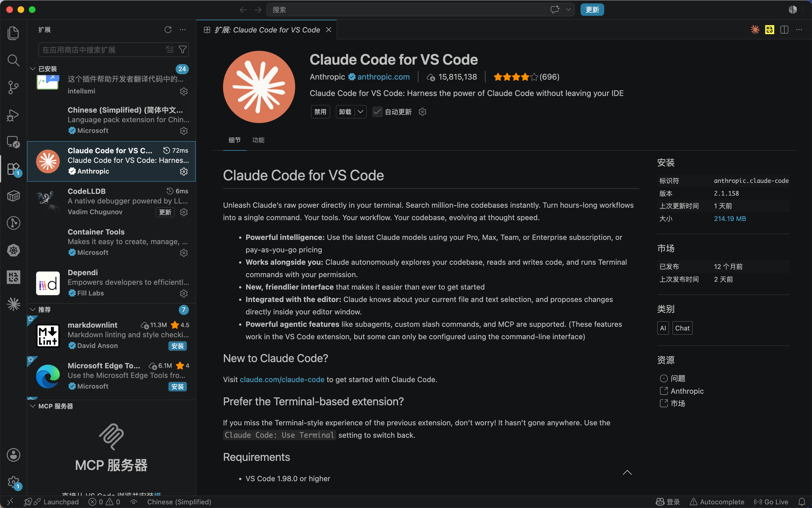Toggle the 自动更新 checkbox

click(377, 112)
